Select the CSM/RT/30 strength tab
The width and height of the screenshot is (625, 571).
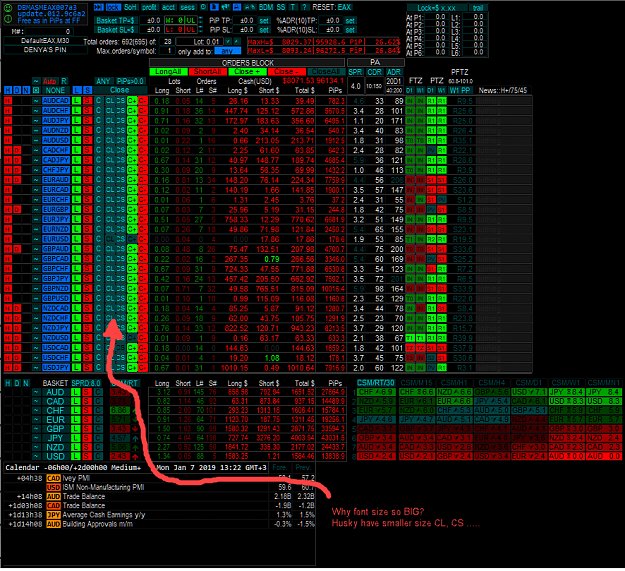coord(376,383)
